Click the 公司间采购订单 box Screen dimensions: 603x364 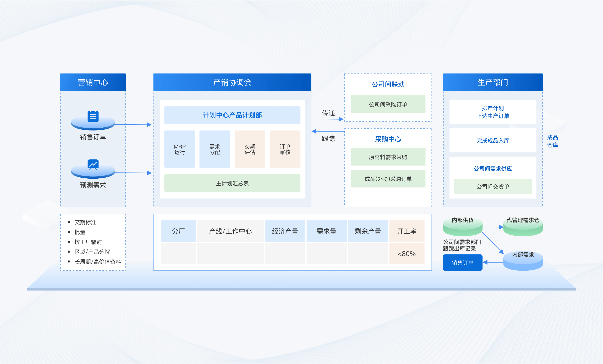tap(388, 104)
